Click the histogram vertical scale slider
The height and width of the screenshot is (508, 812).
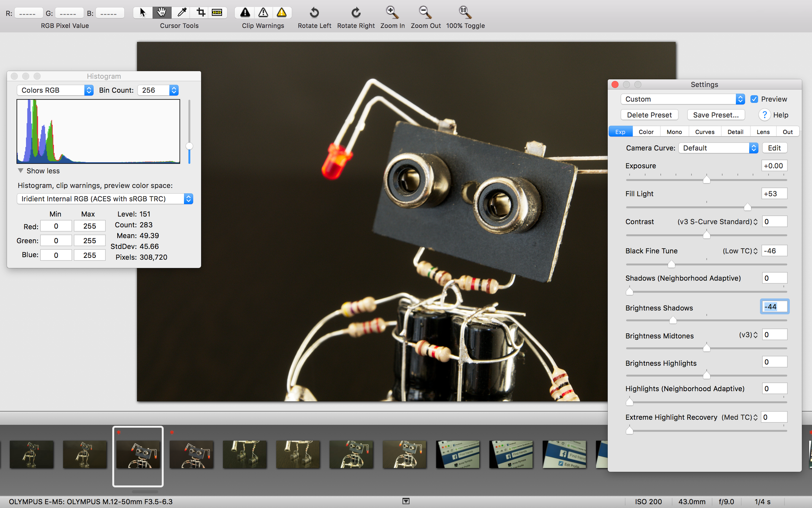point(189,146)
